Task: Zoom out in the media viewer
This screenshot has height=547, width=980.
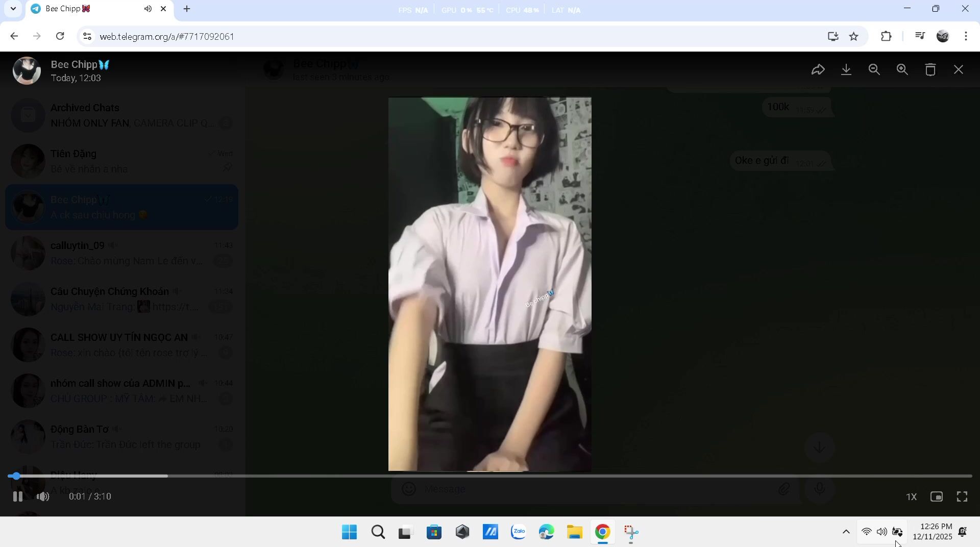Action: pyautogui.click(x=874, y=70)
